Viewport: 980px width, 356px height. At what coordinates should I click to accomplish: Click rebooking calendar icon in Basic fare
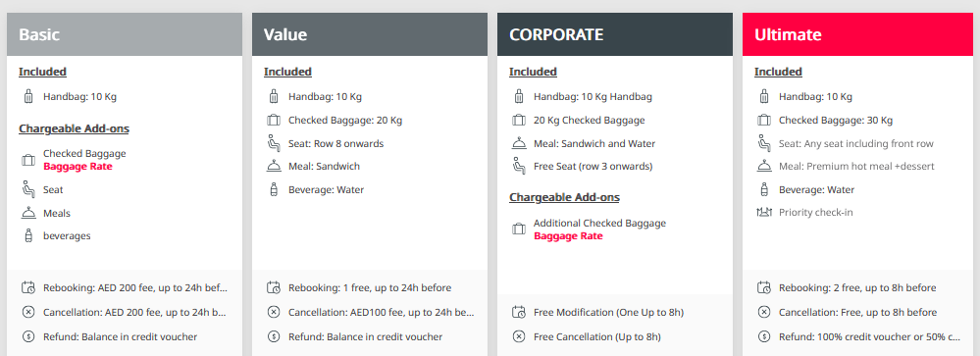click(x=28, y=288)
